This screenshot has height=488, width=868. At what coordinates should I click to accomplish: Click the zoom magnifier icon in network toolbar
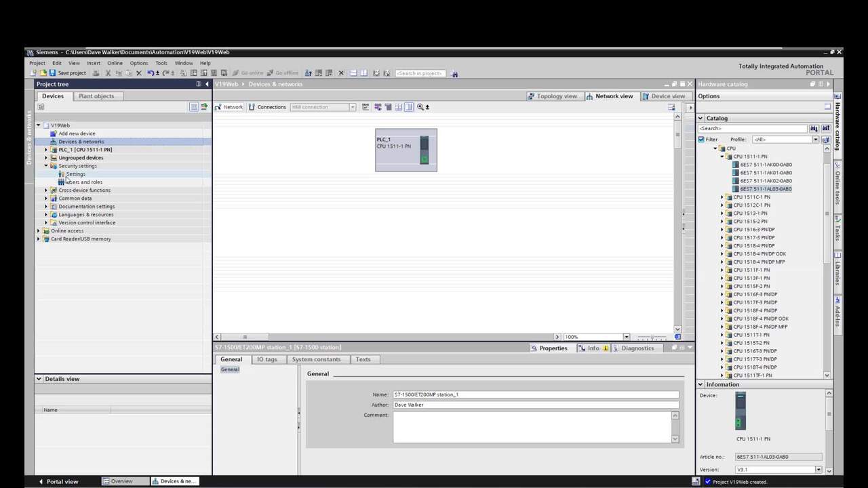(x=420, y=107)
